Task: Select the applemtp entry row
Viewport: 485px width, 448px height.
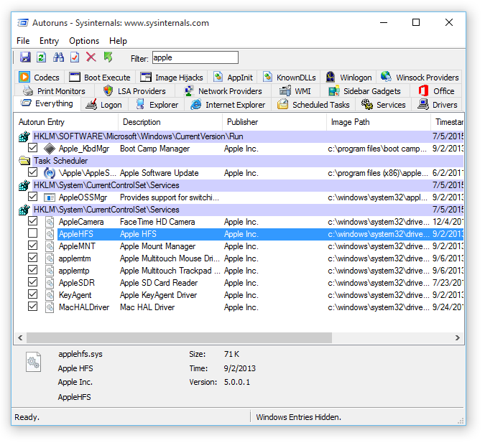Action: (238, 271)
